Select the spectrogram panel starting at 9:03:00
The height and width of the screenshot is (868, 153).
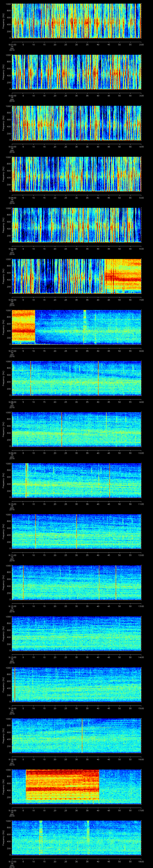(76, 123)
